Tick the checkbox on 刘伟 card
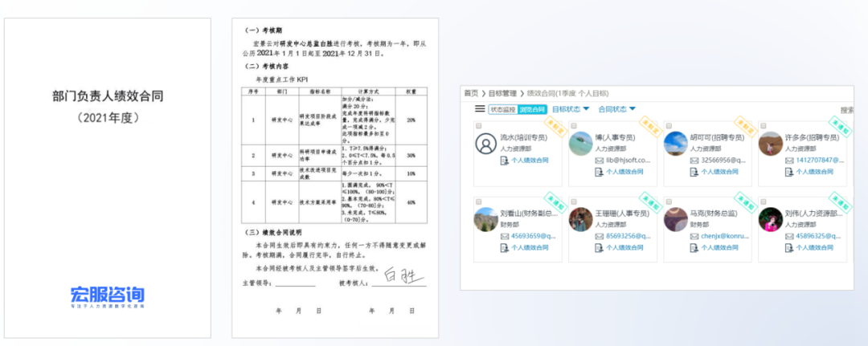The image size is (868, 346). [764, 201]
